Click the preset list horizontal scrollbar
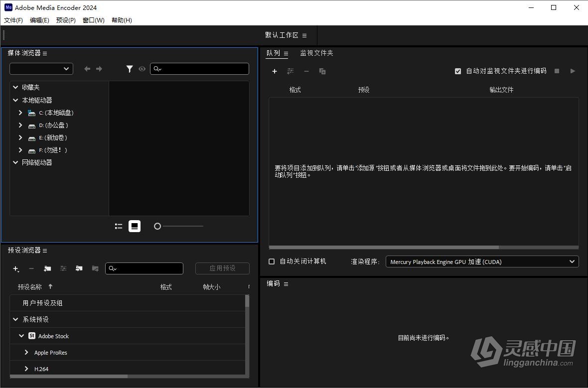588x388 pixels. click(x=69, y=376)
